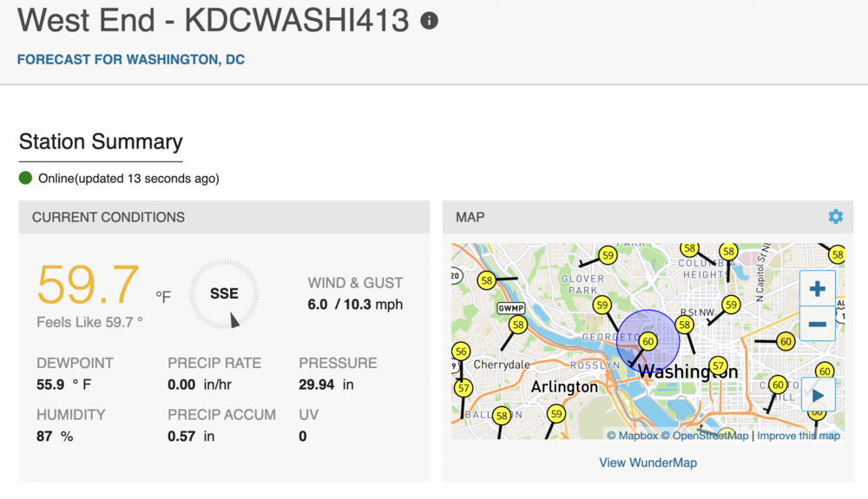Viewport: 868px width, 499px height.
Task: Click the Feels Like 59.7° text
Action: tap(89, 322)
